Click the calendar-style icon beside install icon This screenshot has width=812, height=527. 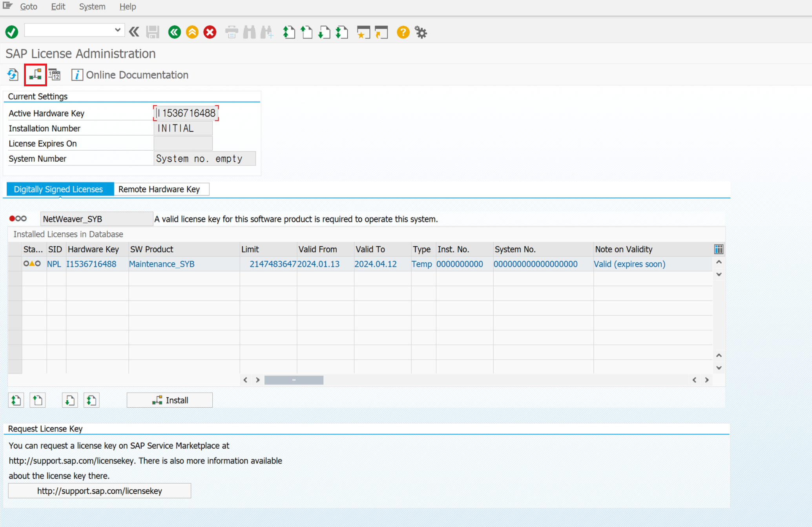click(55, 75)
